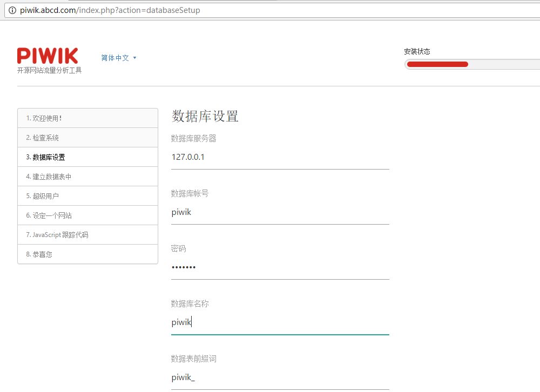The width and height of the screenshot is (540, 392).
Task: Select step 2. 检查系统
Action: 88,138
